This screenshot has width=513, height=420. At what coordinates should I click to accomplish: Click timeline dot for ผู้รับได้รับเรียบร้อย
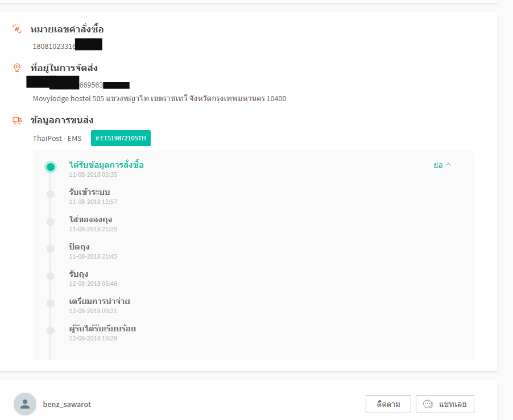click(51, 331)
